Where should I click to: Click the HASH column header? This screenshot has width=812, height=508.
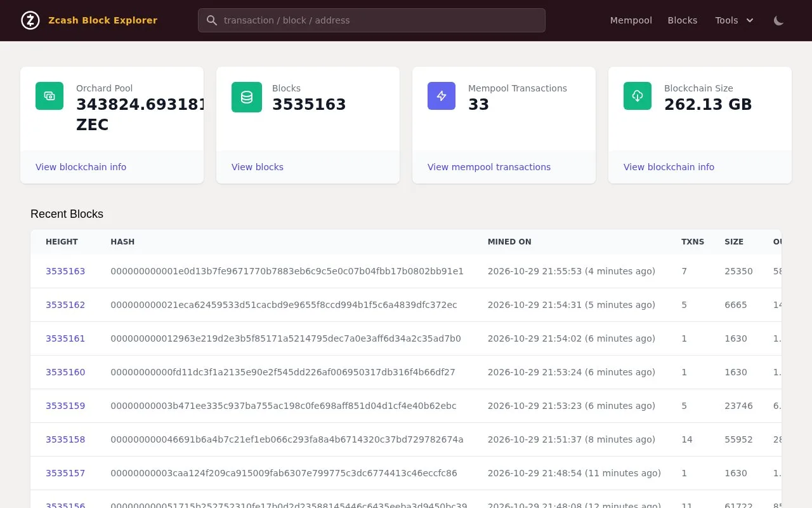pos(122,242)
